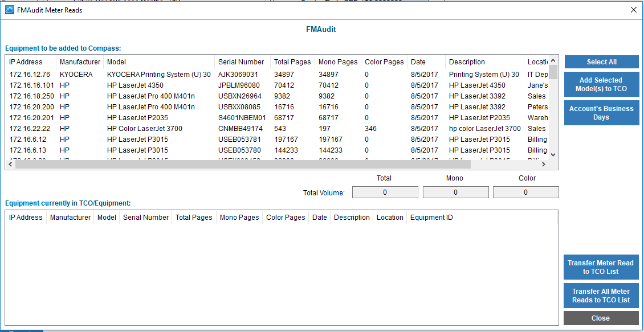The height and width of the screenshot is (332, 644).
Task: Click Transfer Meter Read to TCO List
Action: (601, 267)
